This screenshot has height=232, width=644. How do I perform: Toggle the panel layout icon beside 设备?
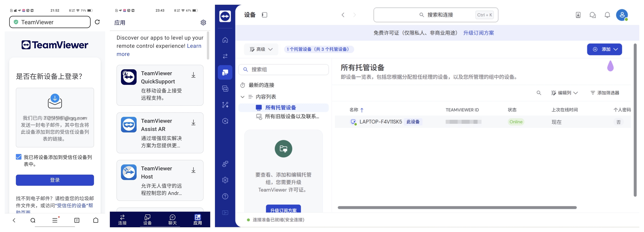coord(265,15)
